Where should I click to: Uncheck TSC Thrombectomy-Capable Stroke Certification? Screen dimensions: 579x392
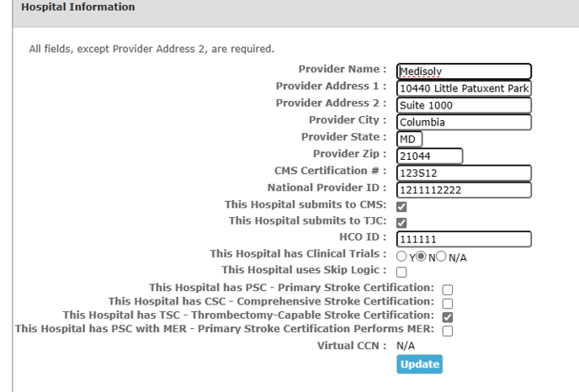pos(448,317)
